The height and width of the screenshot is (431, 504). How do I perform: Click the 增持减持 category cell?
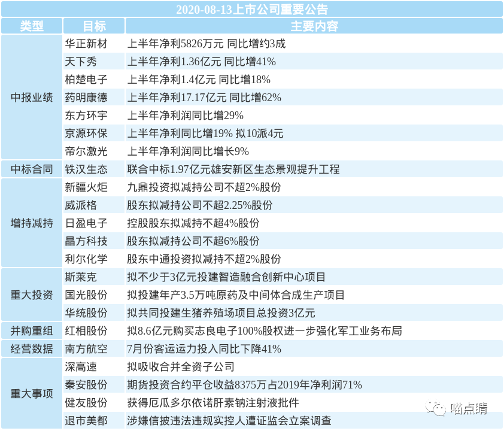(x=32, y=223)
